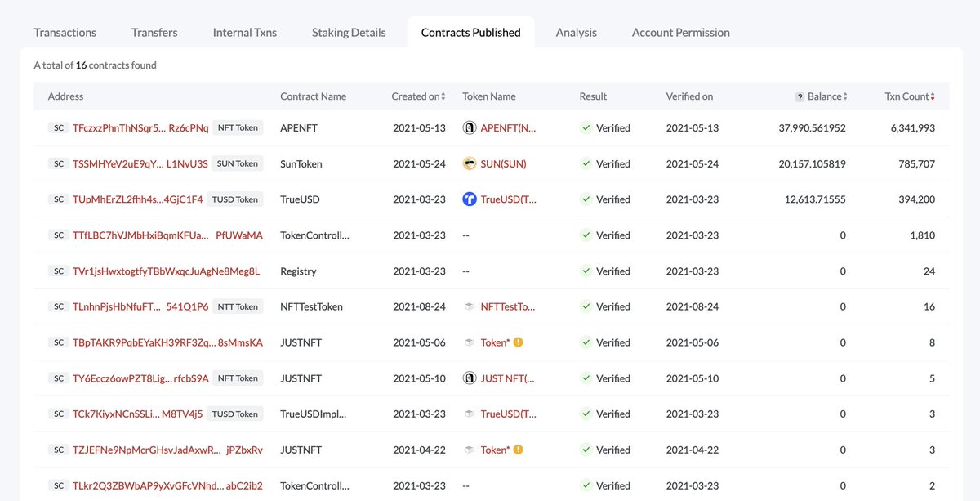The height and width of the screenshot is (501, 980).
Task: Click SC badge in SunToken row
Action: pyautogui.click(x=59, y=163)
